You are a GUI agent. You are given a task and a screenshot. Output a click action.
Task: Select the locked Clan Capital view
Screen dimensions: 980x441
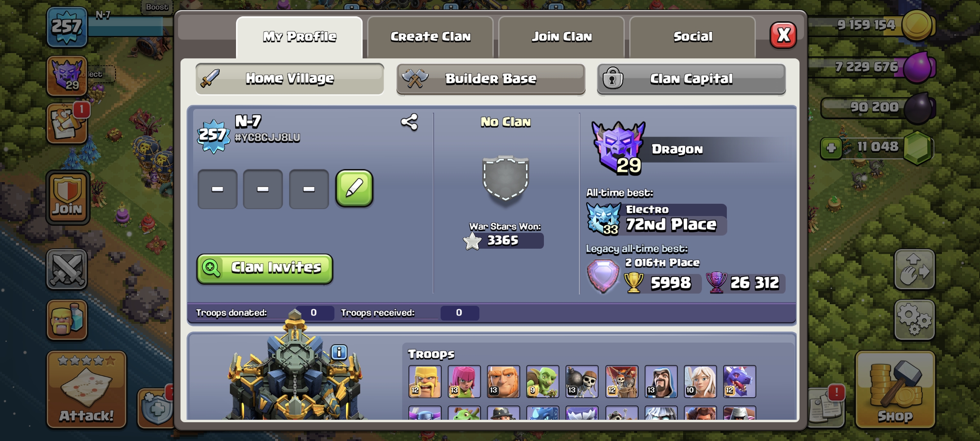691,79
